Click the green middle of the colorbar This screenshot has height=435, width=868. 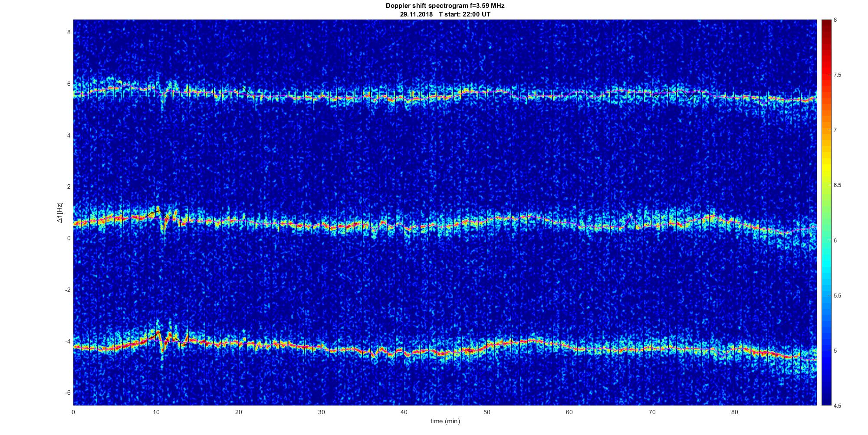coord(826,213)
